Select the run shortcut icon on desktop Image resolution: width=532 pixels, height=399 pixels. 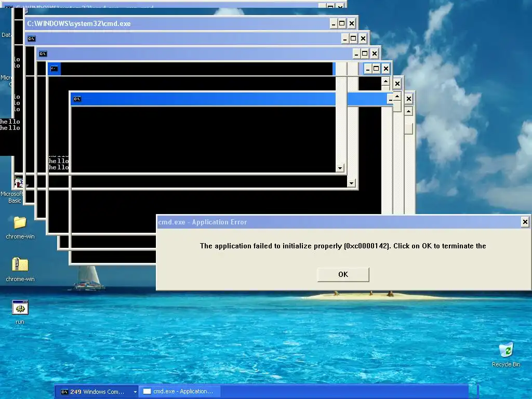click(x=20, y=308)
